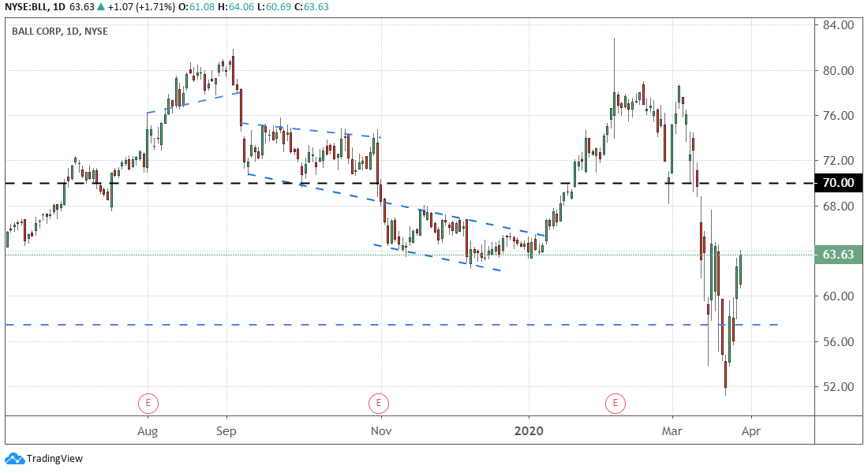Click the 84.00 price axis label
The height and width of the screenshot is (473, 868).
[838, 25]
